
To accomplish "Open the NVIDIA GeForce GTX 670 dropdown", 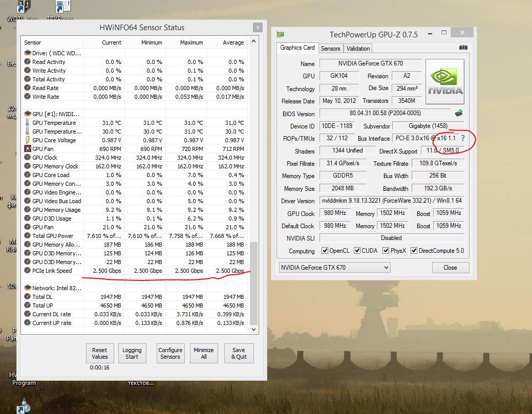I will (x=334, y=267).
